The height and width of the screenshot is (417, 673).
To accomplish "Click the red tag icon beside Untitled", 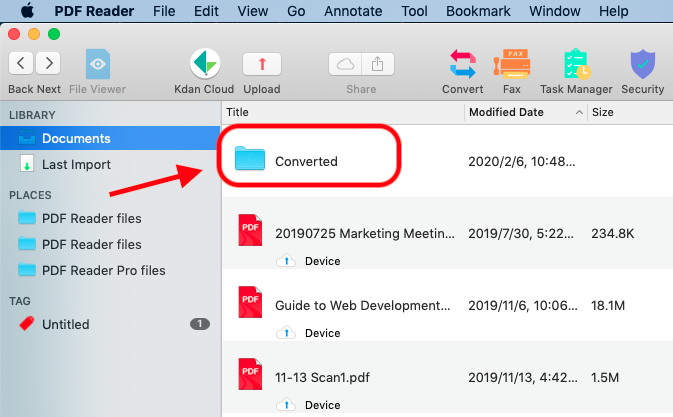I will [27, 323].
